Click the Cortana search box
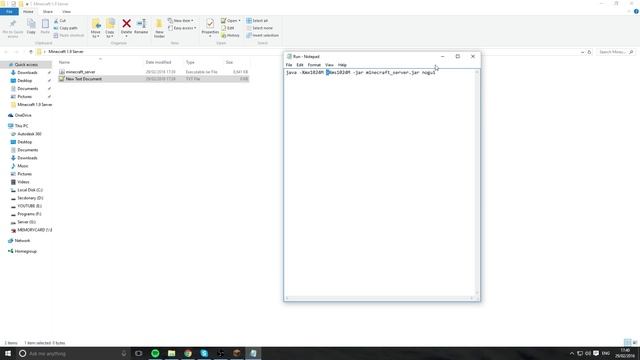The height and width of the screenshot is (360, 640). pyautogui.click(x=73, y=353)
